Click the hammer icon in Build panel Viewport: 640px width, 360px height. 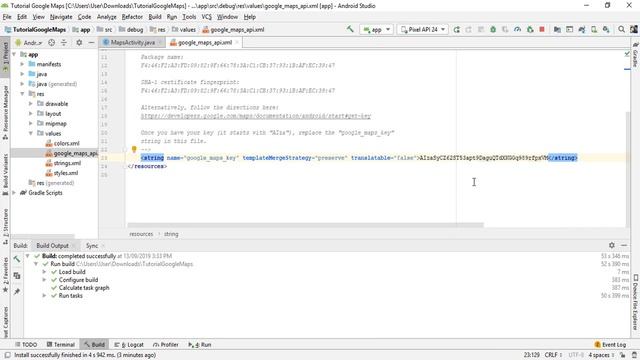(x=17, y=259)
